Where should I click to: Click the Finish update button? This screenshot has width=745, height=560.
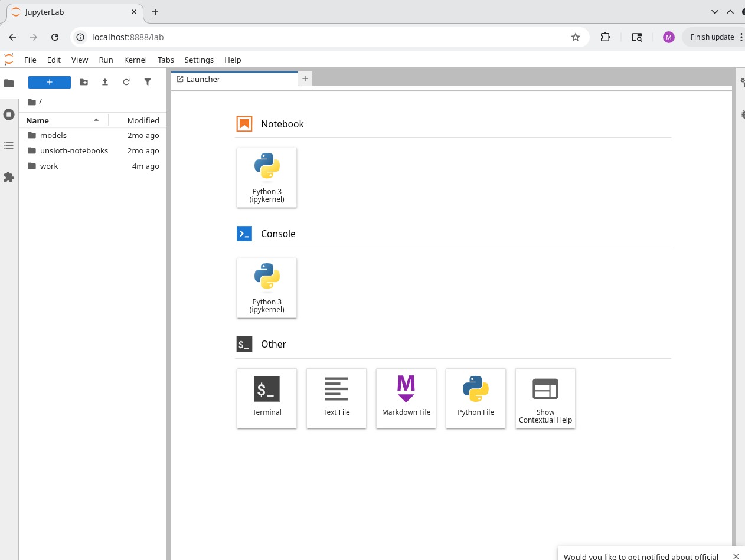(712, 37)
